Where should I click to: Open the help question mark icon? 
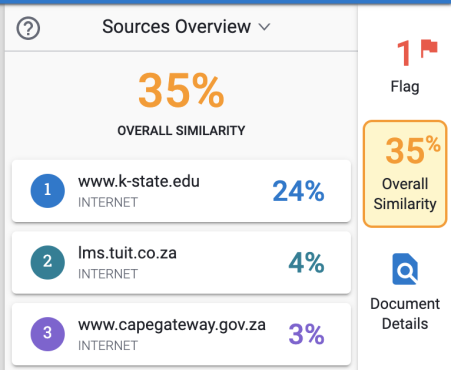click(x=28, y=28)
